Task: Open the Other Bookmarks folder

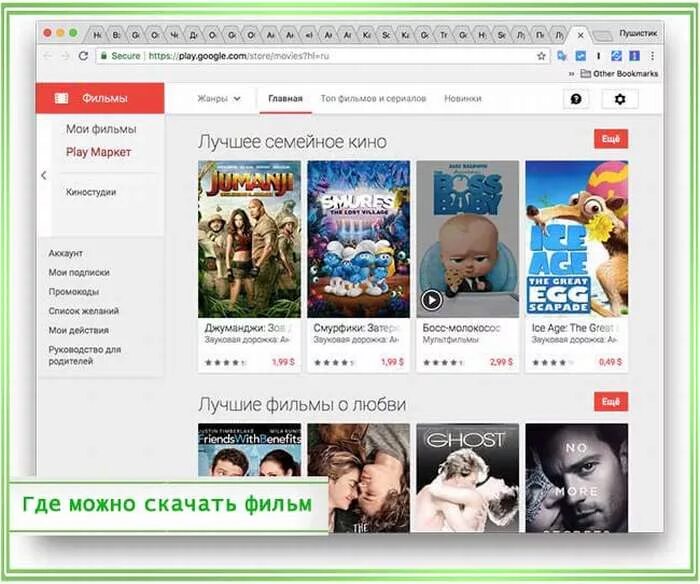Action: coord(619,74)
